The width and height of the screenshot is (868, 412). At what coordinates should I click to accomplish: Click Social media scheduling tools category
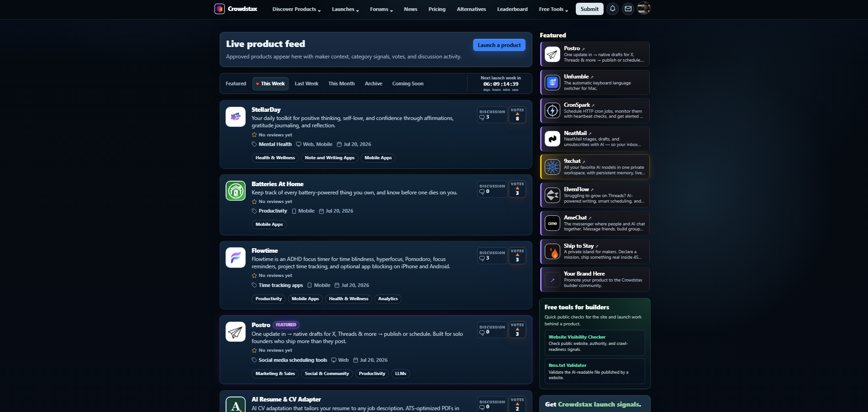point(293,360)
